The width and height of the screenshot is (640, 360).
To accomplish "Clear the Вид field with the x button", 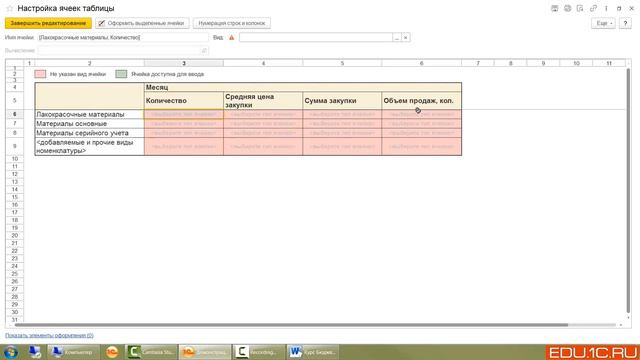I will tap(406, 38).
